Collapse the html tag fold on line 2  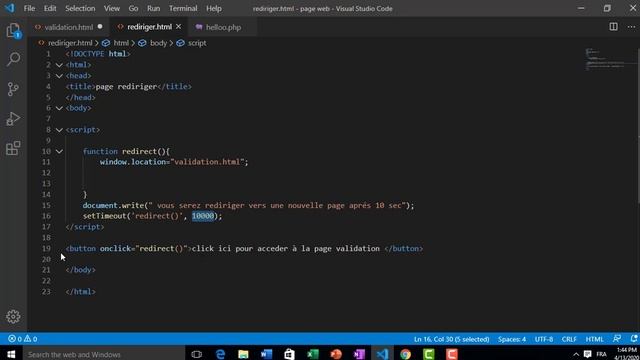[x=59, y=65]
